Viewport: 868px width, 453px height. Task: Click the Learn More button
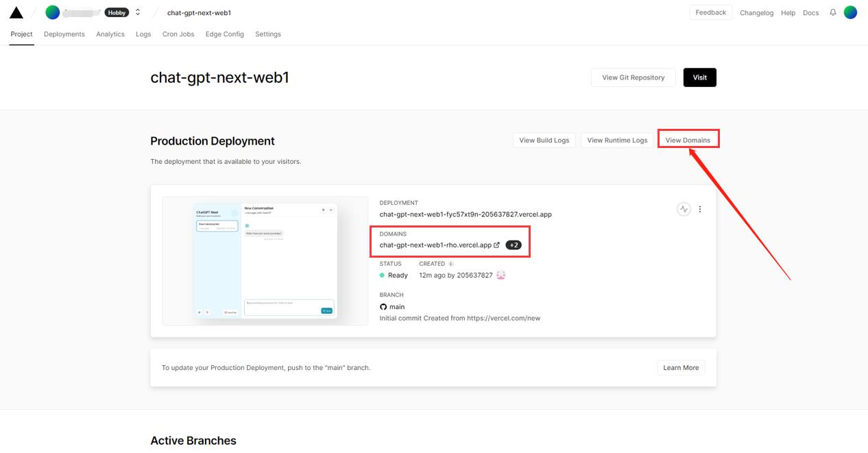tap(681, 368)
